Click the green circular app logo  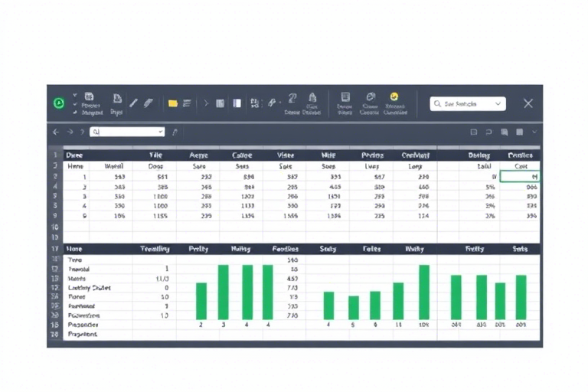point(59,103)
